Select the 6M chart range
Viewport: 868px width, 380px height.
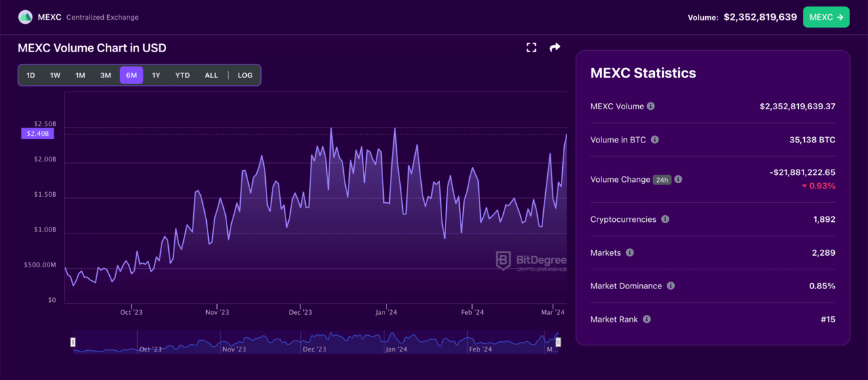point(132,75)
